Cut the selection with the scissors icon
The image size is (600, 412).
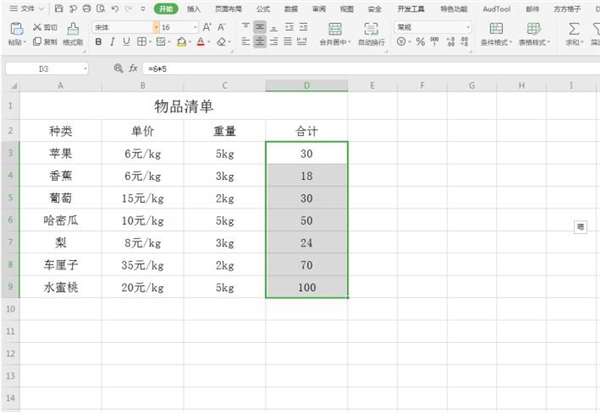click(x=37, y=27)
